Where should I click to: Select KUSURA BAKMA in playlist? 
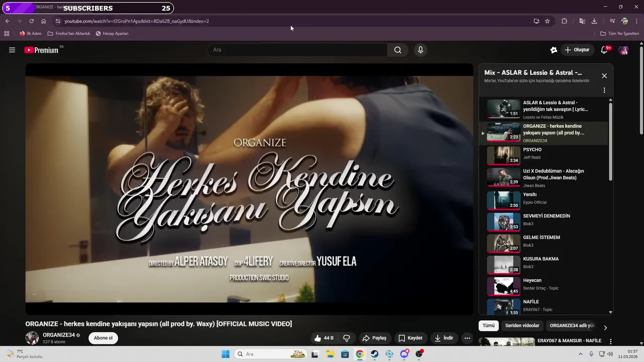(x=543, y=264)
